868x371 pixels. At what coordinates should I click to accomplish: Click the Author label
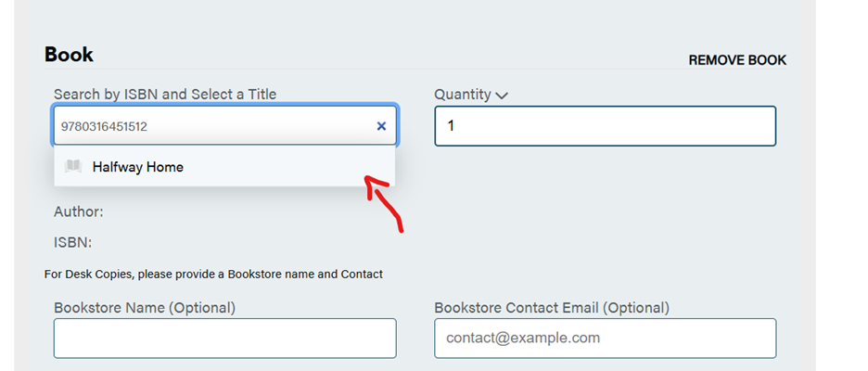pos(79,211)
